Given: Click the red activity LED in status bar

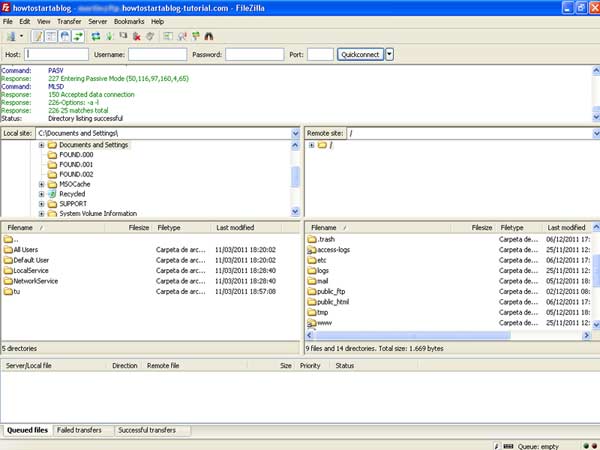Looking at the screenshot, I should 596,446.
